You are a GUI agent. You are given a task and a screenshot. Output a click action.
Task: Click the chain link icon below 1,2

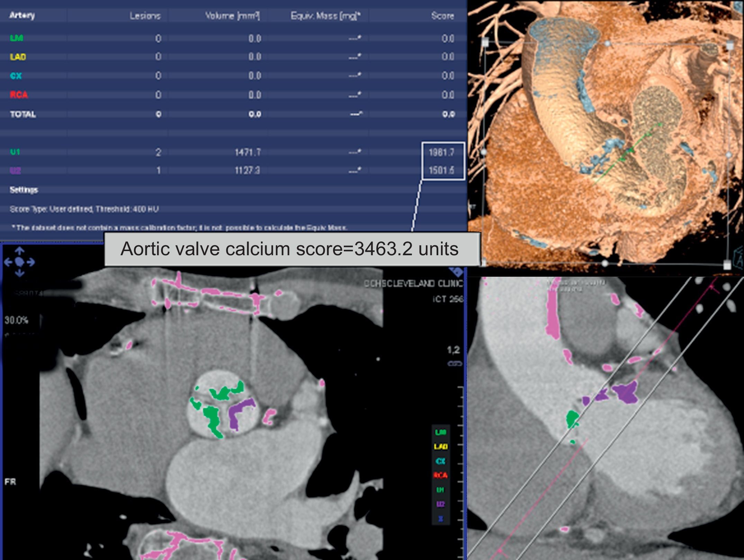point(455,364)
